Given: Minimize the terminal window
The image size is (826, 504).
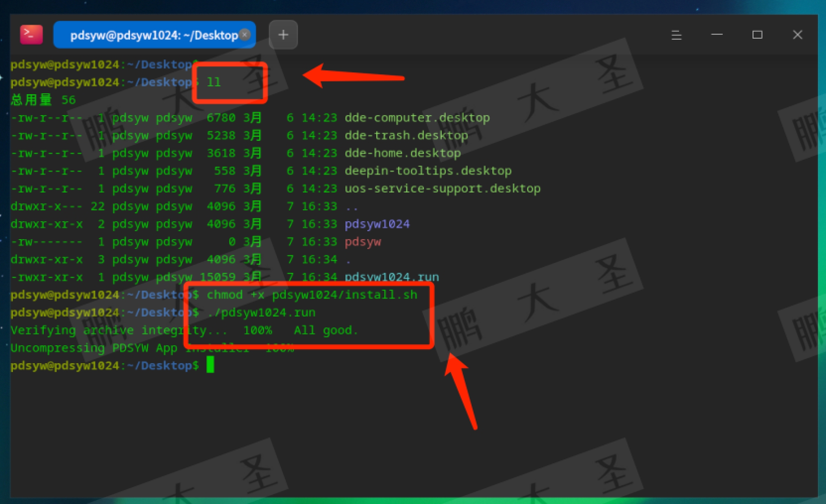Looking at the screenshot, I should (x=717, y=35).
